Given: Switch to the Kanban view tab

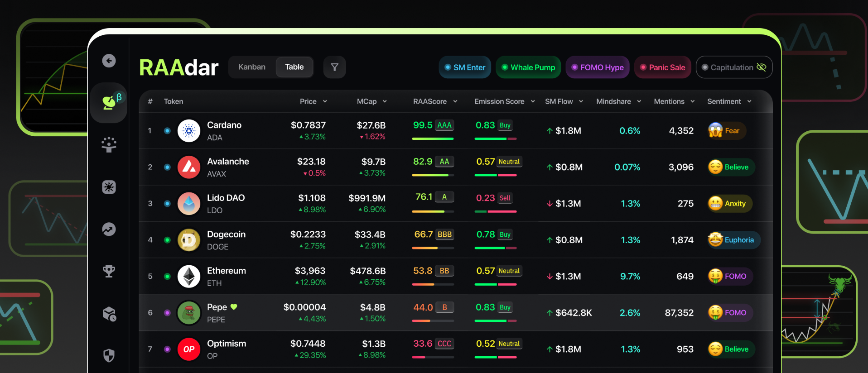Looking at the screenshot, I should pyautogui.click(x=252, y=67).
